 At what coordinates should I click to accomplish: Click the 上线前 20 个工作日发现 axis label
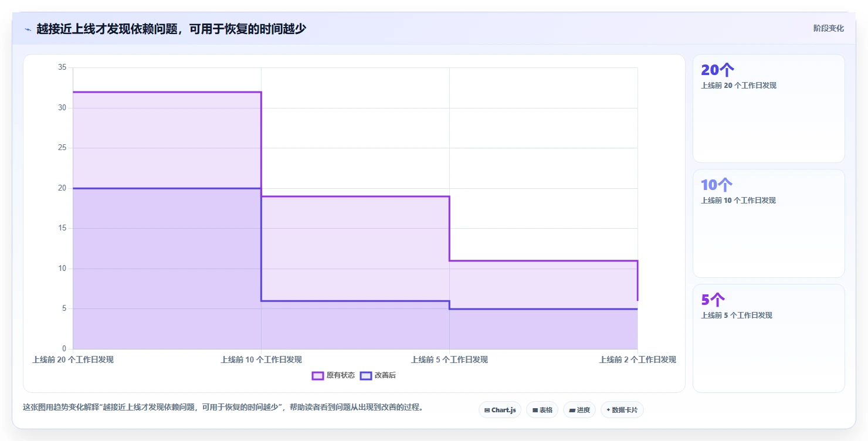73,359
